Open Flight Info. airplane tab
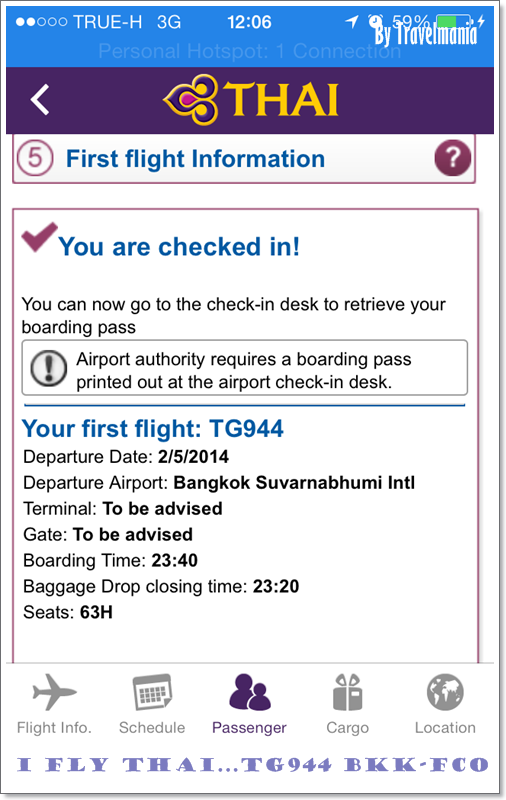This screenshot has height=800, width=506. (54, 704)
